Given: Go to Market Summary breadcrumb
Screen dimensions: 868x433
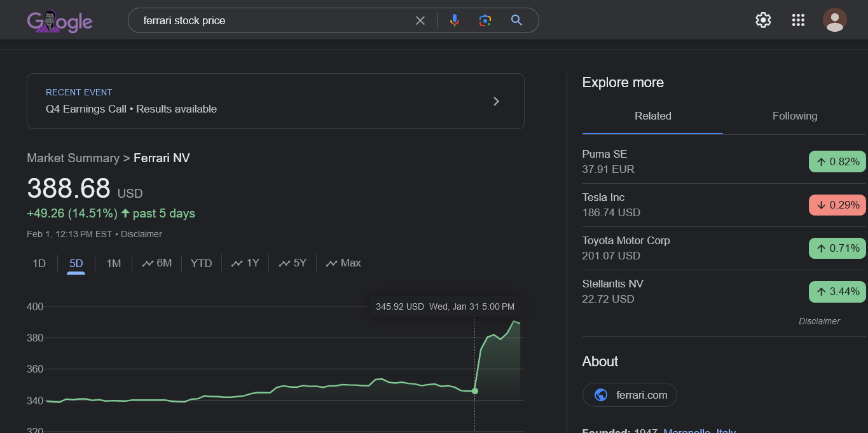Looking at the screenshot, I should [73, 158].
